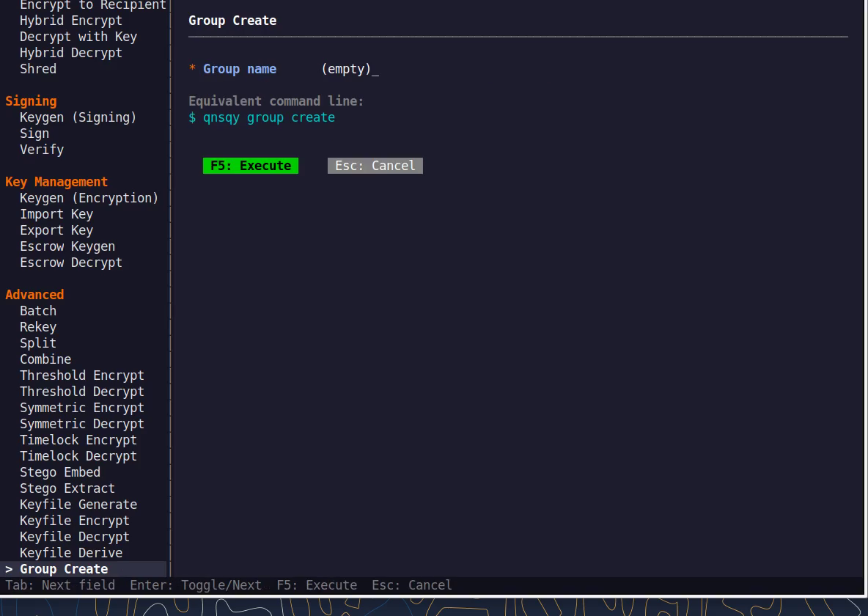Click 'F5: Execute' hint in status bar
Image resolution: width=868 pixels, height=616 pixels.
pos(317,585)
